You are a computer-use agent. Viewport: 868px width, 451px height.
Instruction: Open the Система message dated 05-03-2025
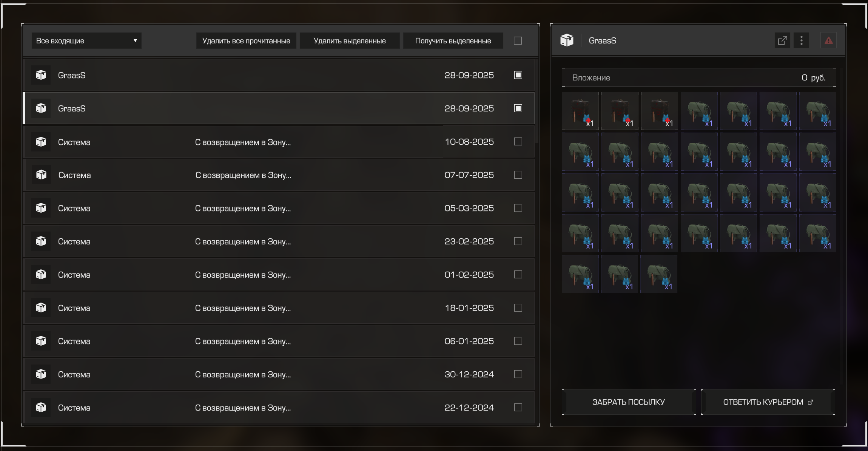click(x=242, y=209)
